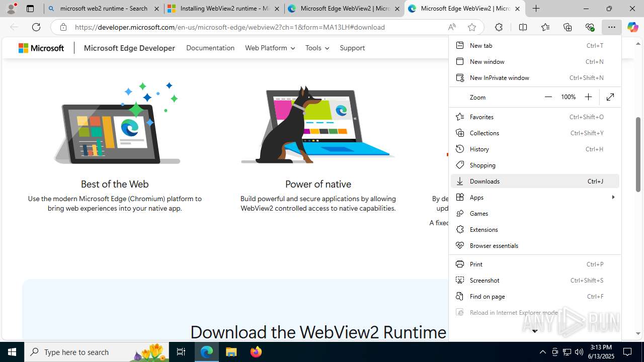The image size is (644, 362).
Task: Open Task View on taskbar
Action: (x=181, y=352)
